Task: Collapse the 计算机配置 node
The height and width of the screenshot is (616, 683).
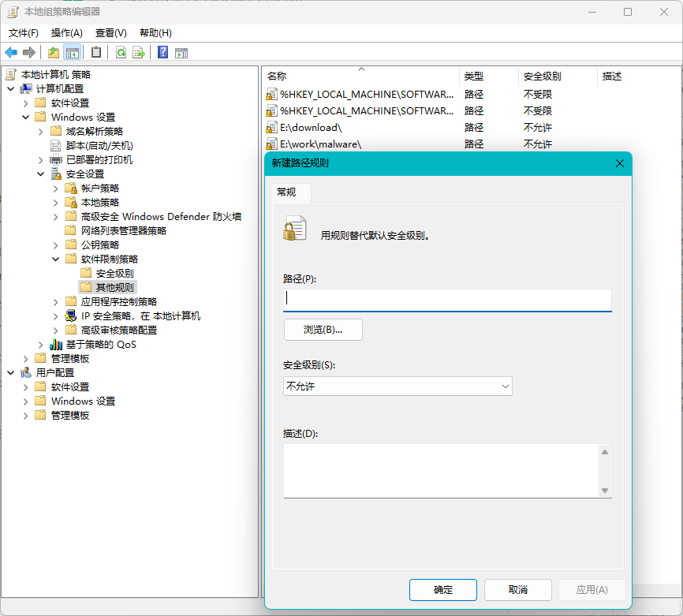Action: click(x=11, y=89)
